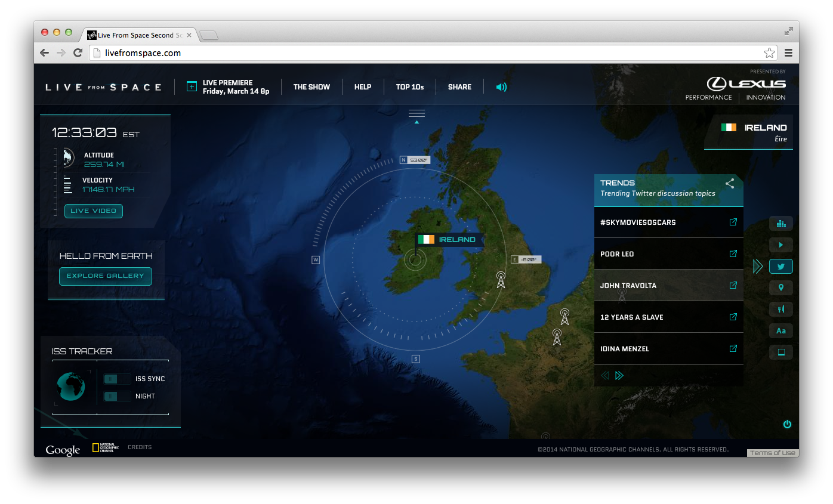Select the #SKYMOVIESOSCARS trend row
Viewport: 833px width, 504px height.
(x=669, y=222)
